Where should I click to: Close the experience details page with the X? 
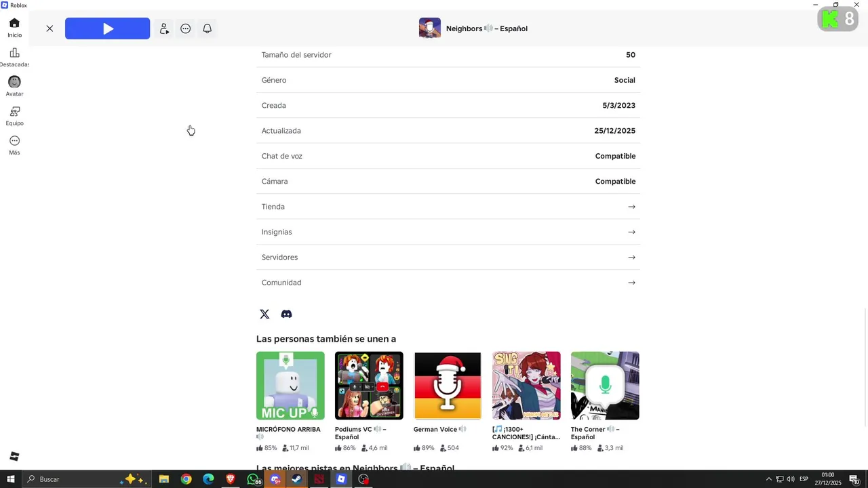(x=50, y=28)
